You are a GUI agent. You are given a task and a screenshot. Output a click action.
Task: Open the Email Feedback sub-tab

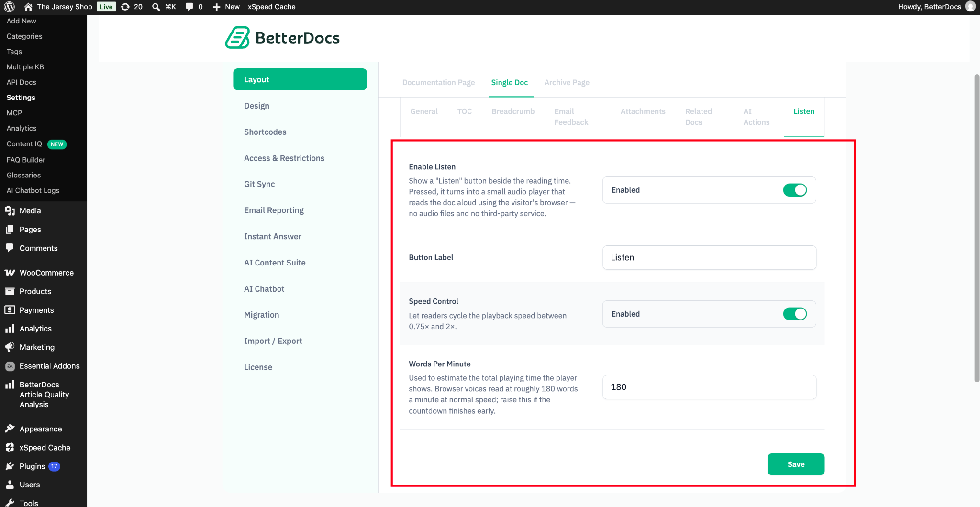pyautogui.click(x=571, y=117)
